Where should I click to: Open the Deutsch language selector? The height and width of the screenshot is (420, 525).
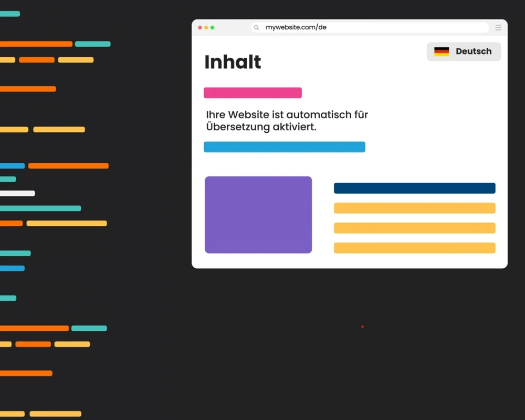click(x=464, y=51)
